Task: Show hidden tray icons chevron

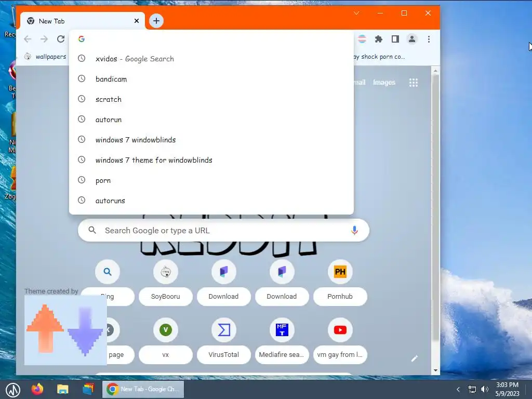Action: pyautogui.click(x=458, y=389)
